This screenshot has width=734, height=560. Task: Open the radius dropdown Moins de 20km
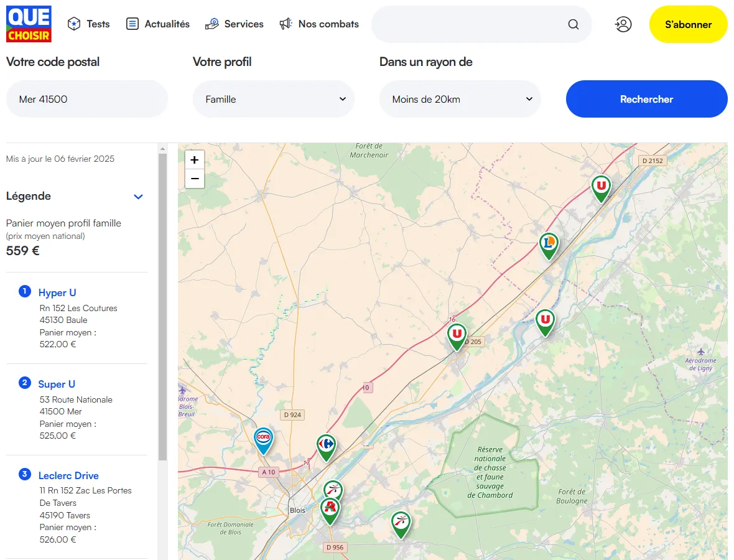pos(460,99)
